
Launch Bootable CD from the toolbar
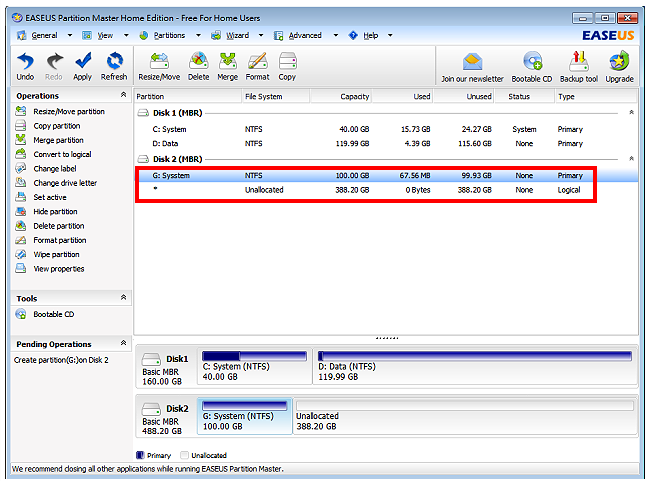pos(532,67)
